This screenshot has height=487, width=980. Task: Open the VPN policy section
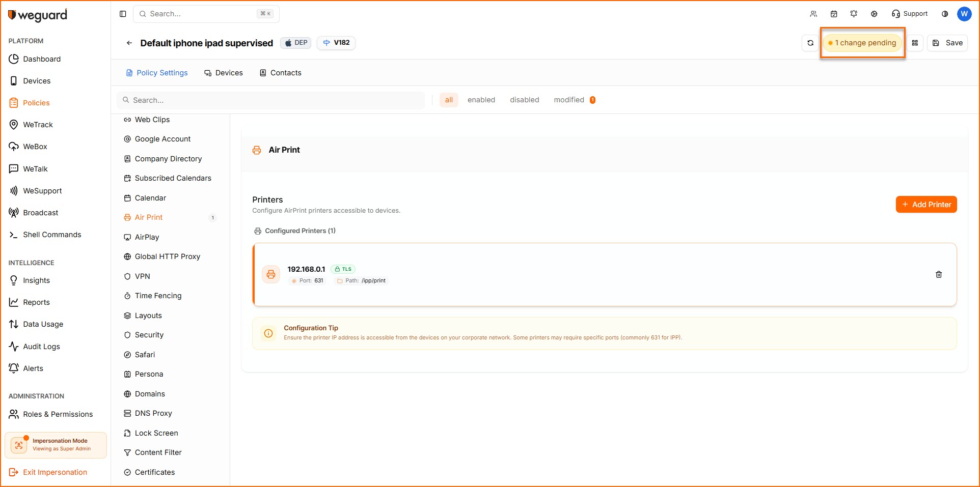point(142,276)
